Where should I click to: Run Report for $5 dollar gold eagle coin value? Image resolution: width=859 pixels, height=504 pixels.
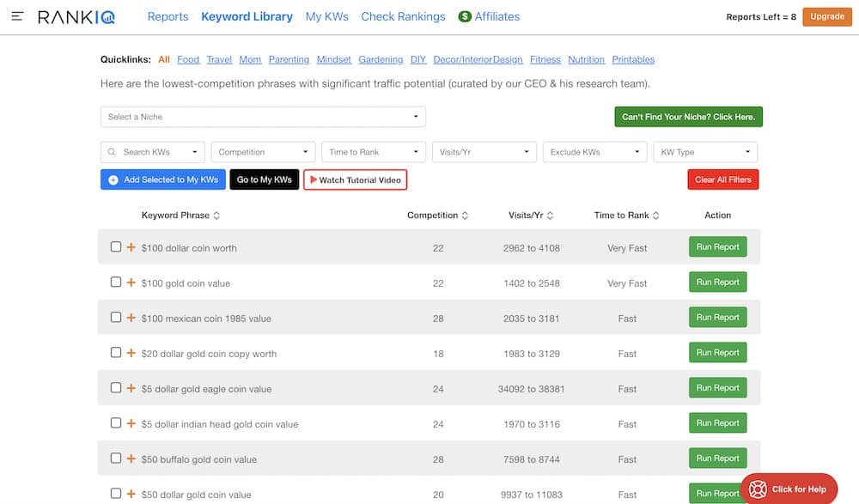(717, 388)
